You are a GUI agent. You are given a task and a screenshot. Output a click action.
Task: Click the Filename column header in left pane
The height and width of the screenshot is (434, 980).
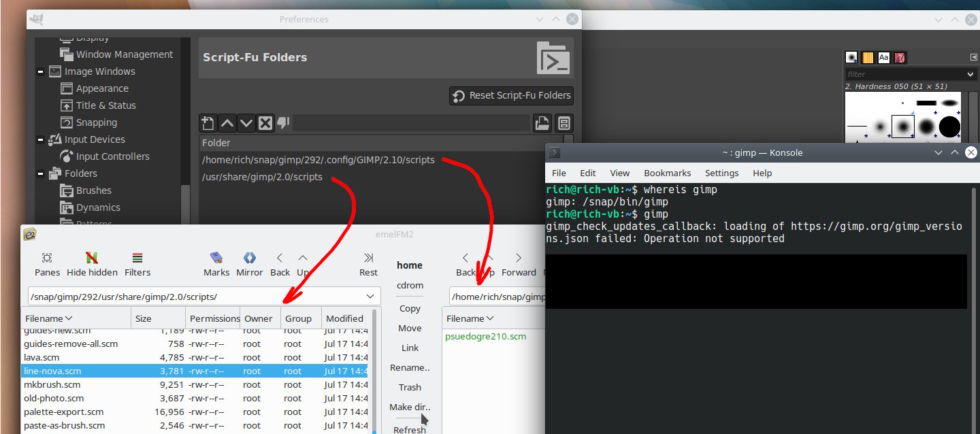pos(76,318)
